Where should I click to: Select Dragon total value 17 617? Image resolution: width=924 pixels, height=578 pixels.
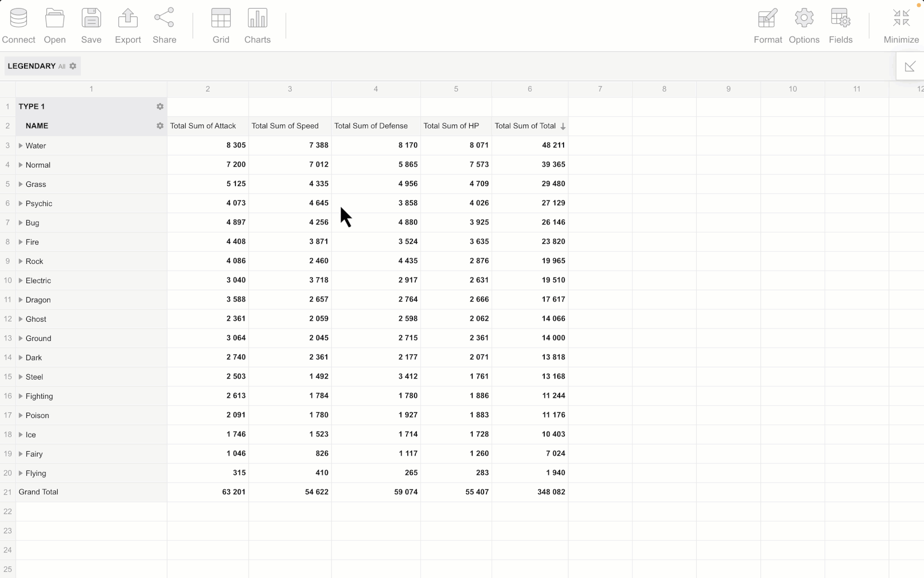tap(530, 299)
